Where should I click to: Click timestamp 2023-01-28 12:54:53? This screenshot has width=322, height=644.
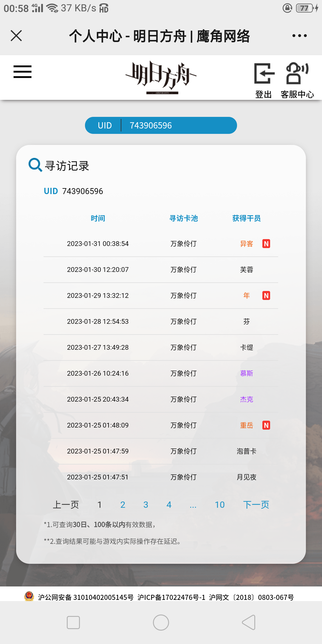point(98,322)
